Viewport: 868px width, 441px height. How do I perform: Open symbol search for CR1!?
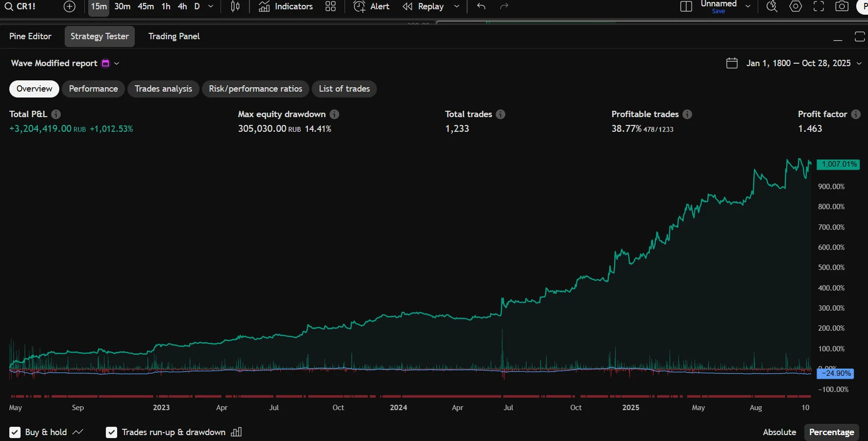click(20, 6)
